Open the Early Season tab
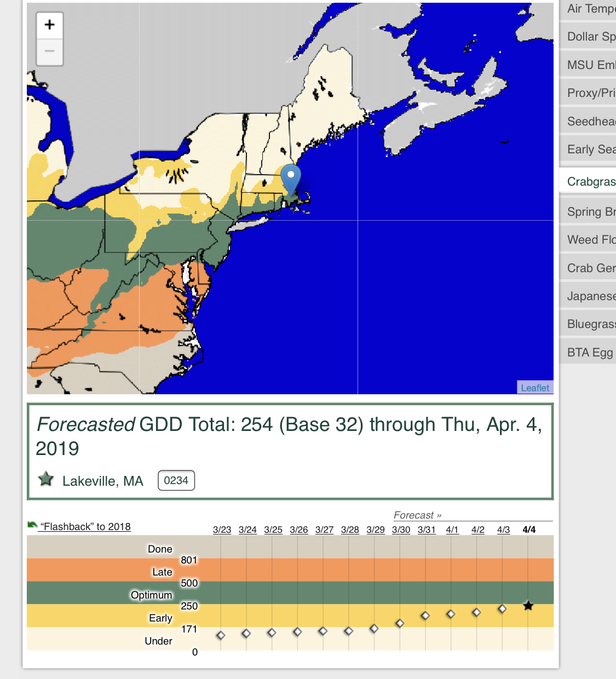This screenshot has height=679, width=616. [588, 149]
